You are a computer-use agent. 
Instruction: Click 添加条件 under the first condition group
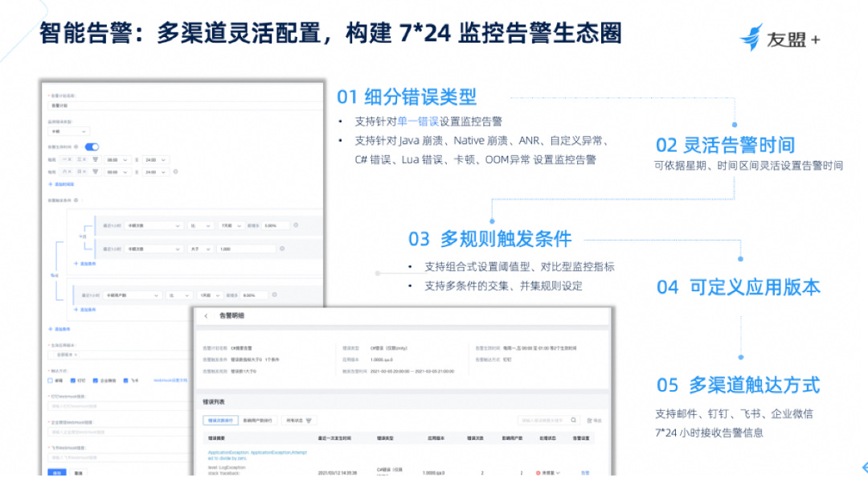pyautogui.click(x=85, y=264)
